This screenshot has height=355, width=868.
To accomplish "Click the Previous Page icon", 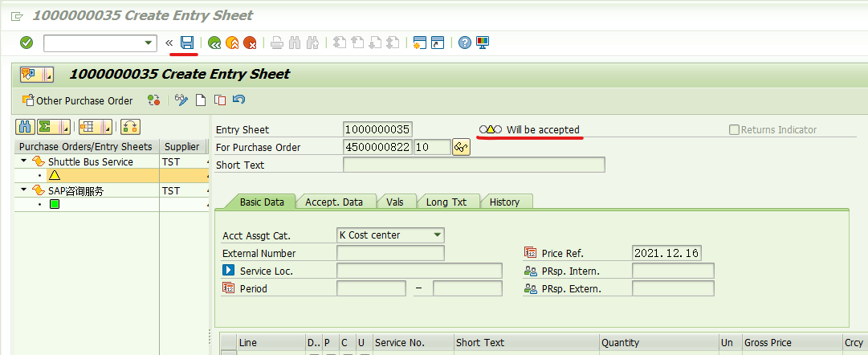I will tap(357, 43).
